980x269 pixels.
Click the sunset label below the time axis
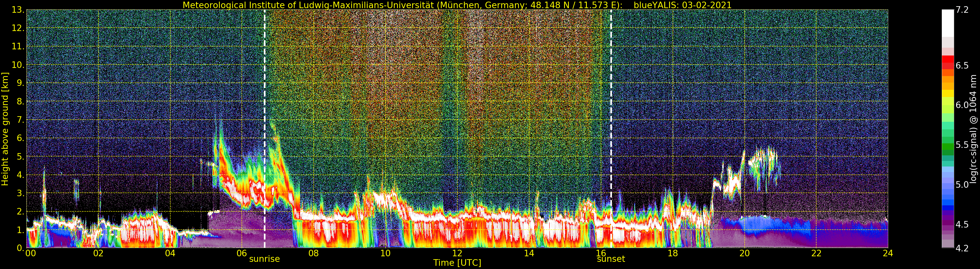pyautogui.click(x=611, y=259)
